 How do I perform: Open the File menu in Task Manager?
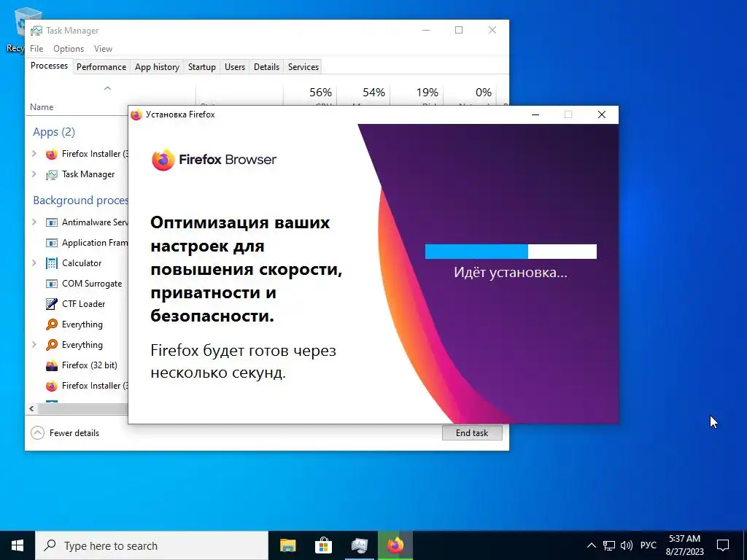(x=36, y=49)
